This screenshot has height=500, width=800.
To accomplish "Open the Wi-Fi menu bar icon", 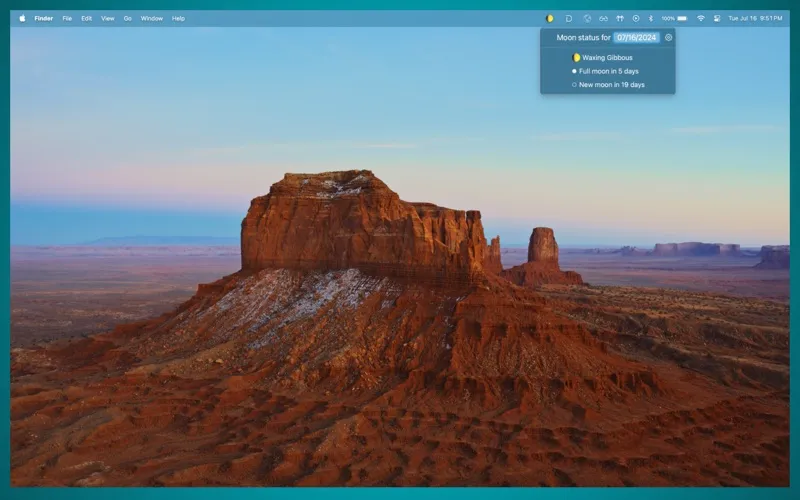I will [x=701, y=18].
